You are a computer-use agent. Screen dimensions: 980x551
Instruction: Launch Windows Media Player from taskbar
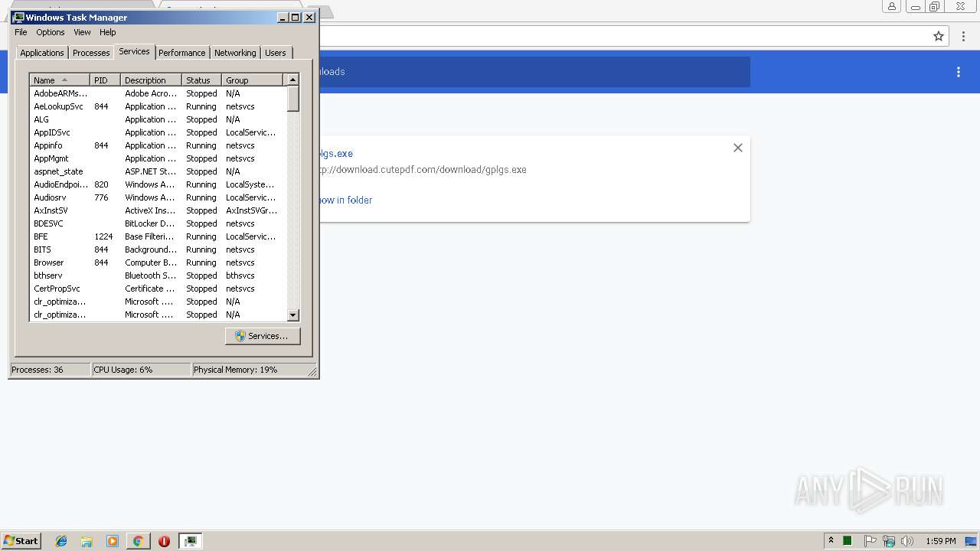pos(113,541)
